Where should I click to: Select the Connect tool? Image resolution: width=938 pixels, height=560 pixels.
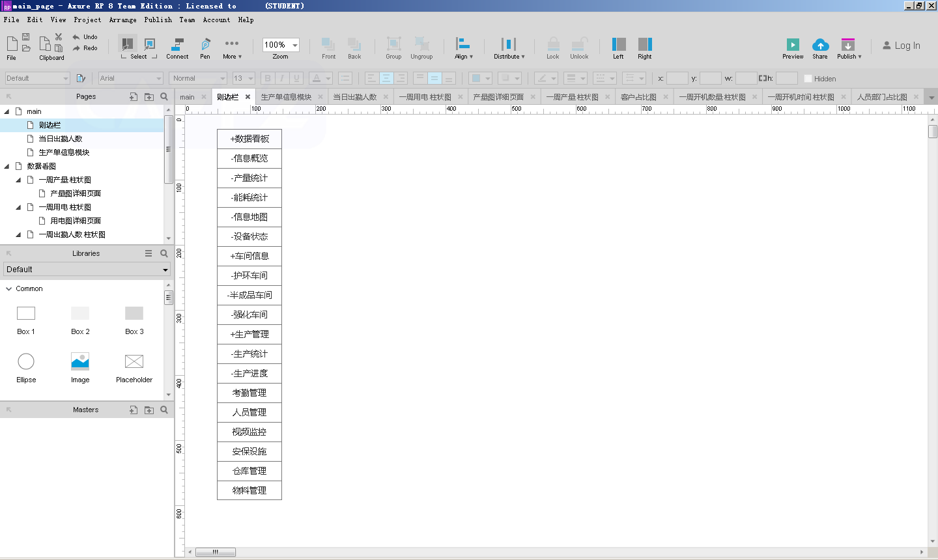[177, 45]
